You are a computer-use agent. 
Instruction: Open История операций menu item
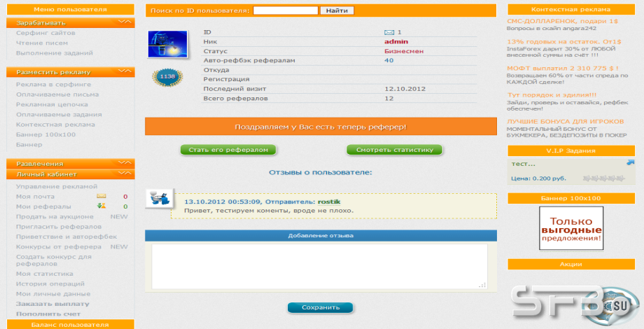click(x=50, y=283)
